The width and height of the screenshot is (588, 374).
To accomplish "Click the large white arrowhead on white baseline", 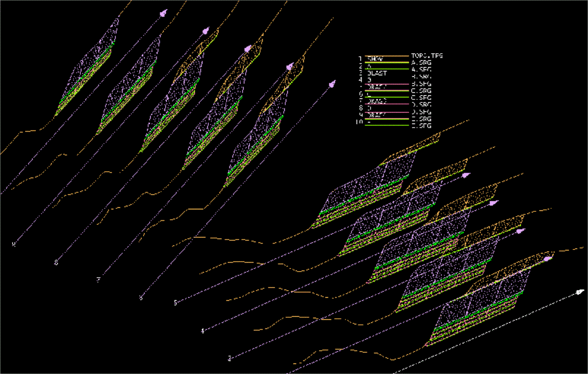I will (x=580, y=292).
